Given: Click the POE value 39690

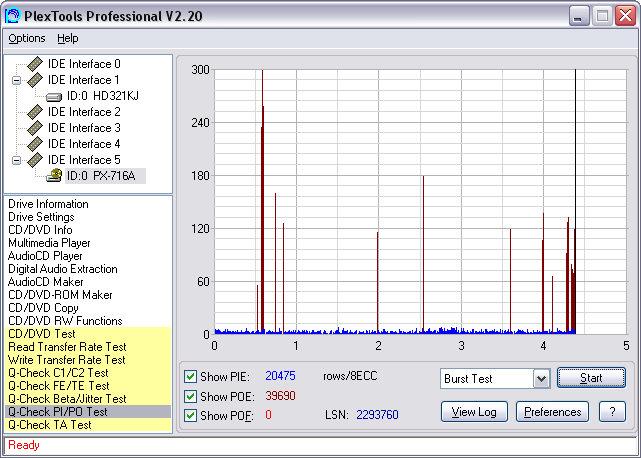Looking at the screenshot, I should pos(280,396).
